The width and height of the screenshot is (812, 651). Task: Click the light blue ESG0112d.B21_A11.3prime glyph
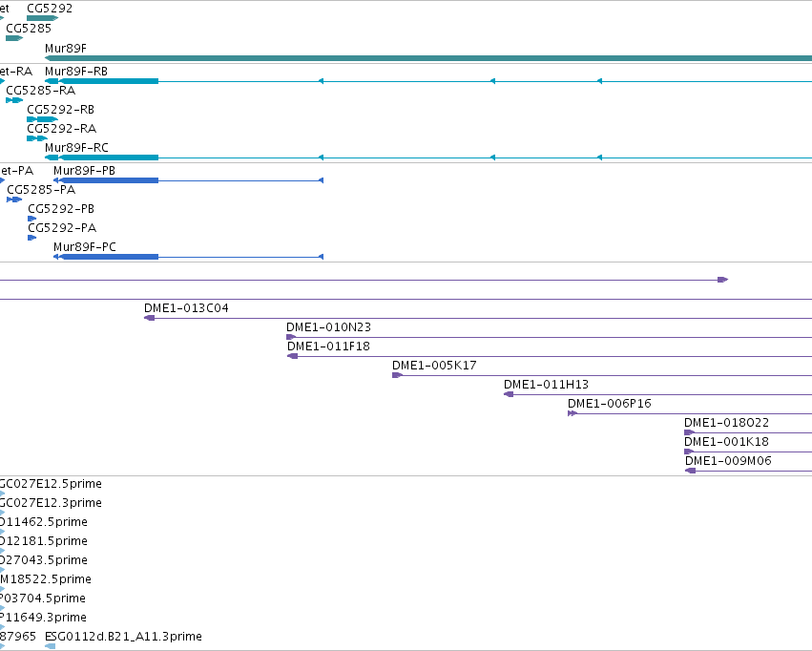(x=51, y=646)
